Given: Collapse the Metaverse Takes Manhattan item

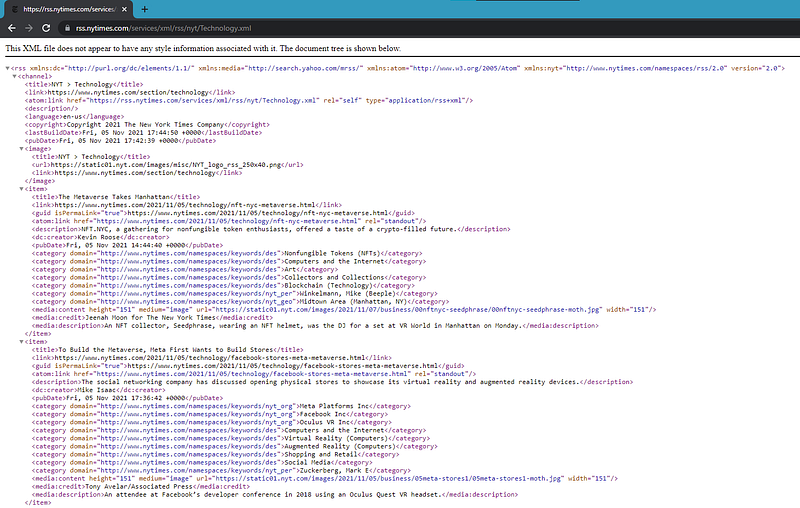Looking at the screenshot, I should pos(21,189).
